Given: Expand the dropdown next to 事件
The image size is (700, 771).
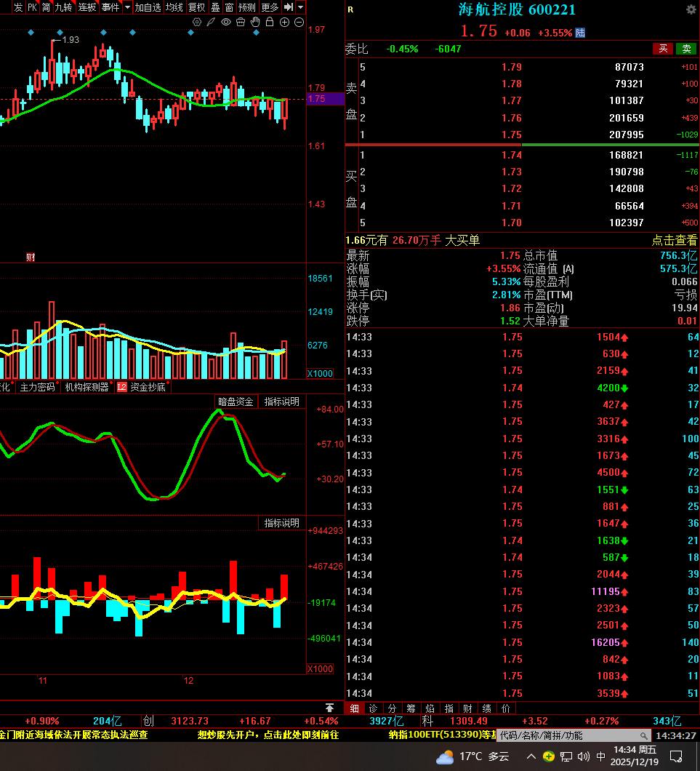Looking at the screenshot, I should [x=127, y=7].
